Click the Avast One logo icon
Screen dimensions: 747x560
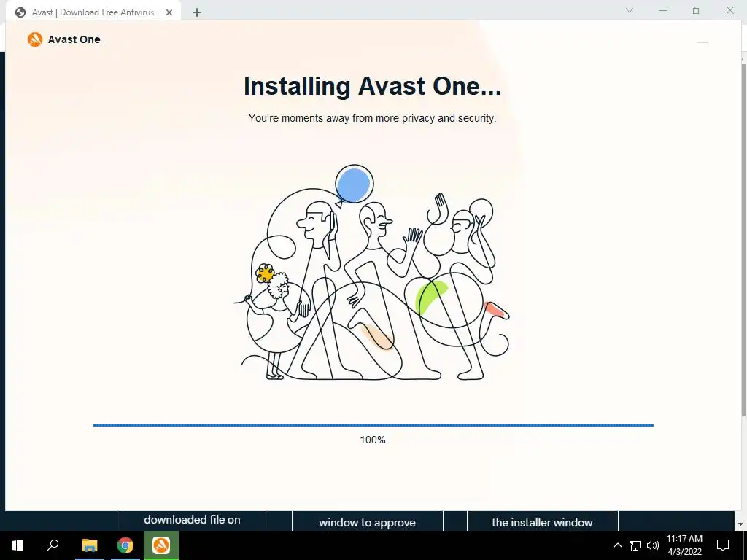35,39
